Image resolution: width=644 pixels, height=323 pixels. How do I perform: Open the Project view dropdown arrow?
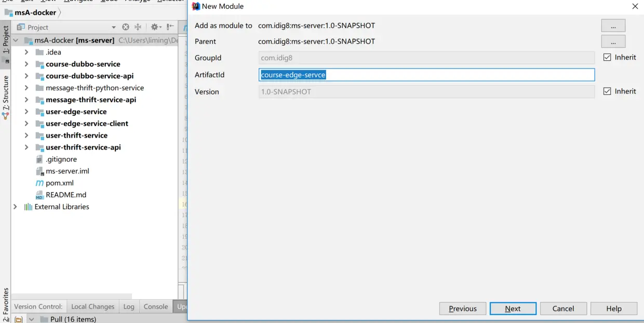114,28
